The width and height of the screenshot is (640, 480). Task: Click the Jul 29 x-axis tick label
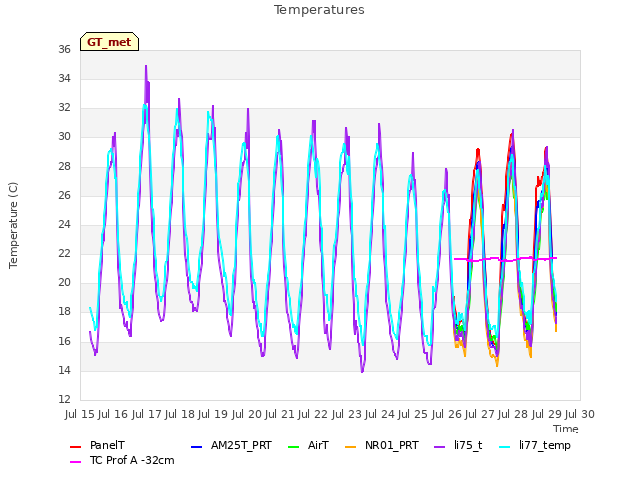point(546,414)
